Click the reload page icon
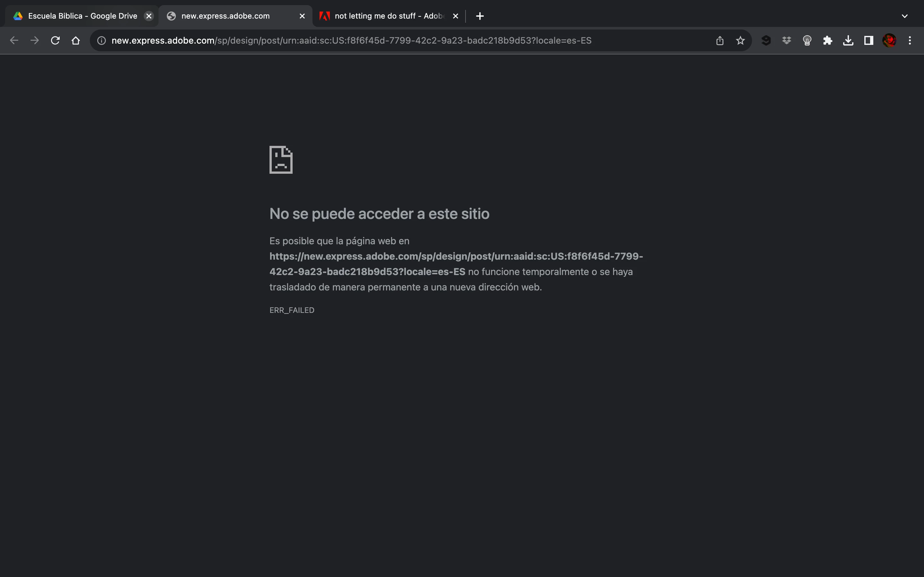This screenshot has height=577, width=924. pos(56,40)
